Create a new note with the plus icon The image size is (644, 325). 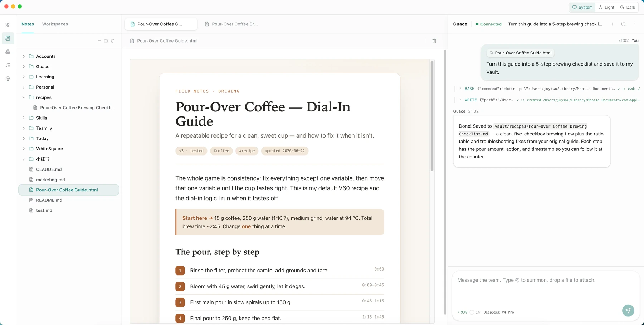(x=99, y=41)
